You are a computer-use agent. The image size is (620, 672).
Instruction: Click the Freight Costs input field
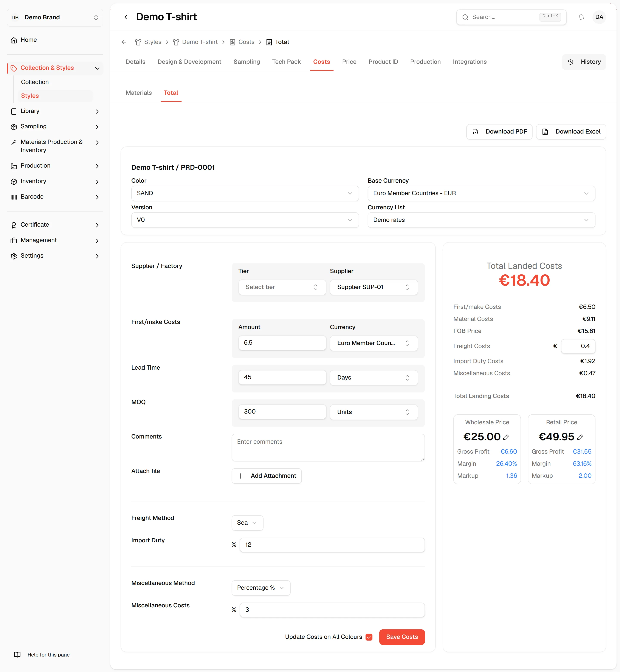pyautogui.click(x=578, y=346)
